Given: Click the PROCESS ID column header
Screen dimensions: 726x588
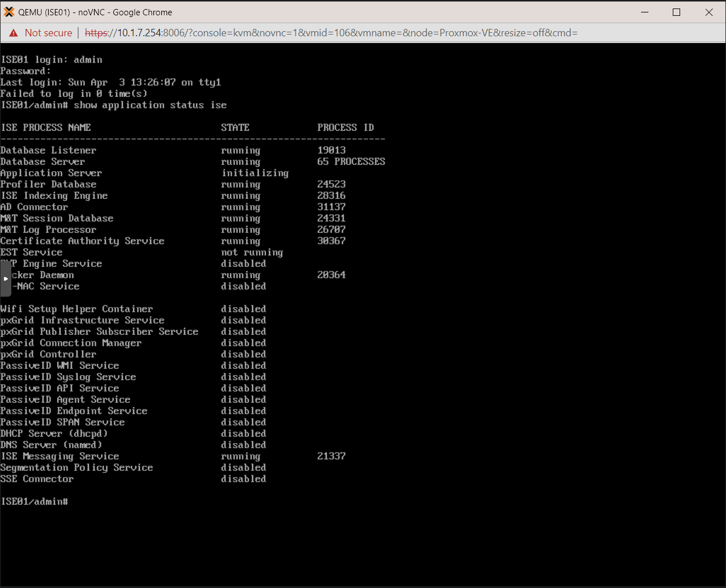Looking at the screenshot, I should (x=345, y=127).
